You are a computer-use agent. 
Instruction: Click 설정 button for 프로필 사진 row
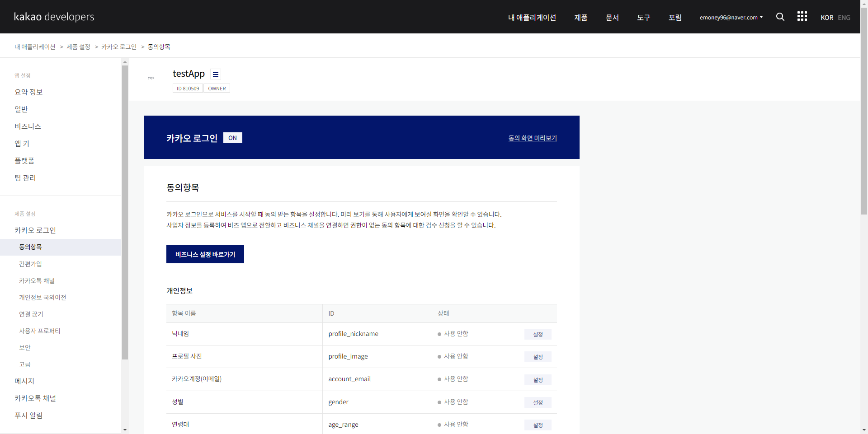pos(538,357)
